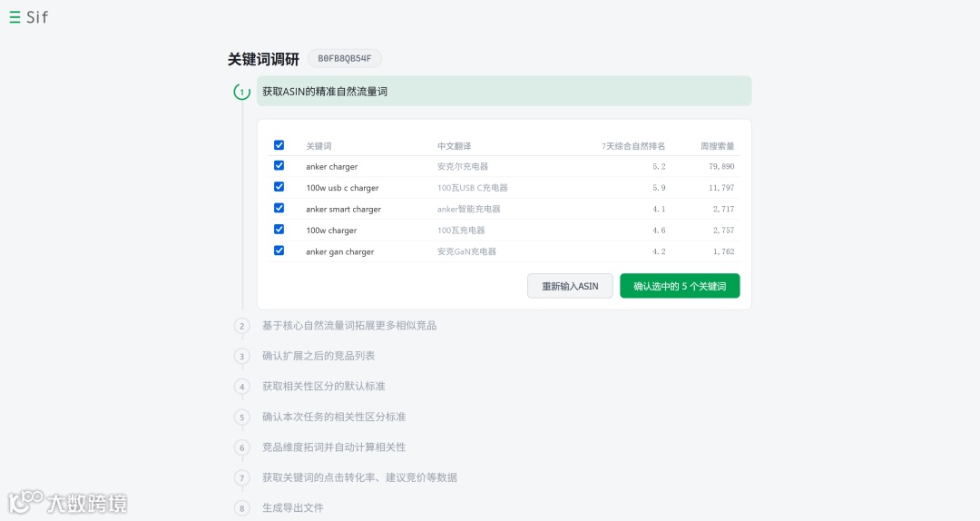980x521 pixels.
Task: Click the 周搜索量 column header
Action: [717, 146]
